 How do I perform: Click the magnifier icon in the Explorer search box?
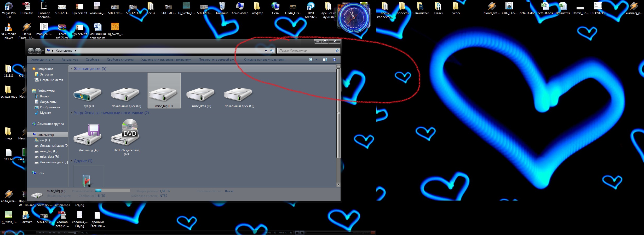(x=337, y=51)
